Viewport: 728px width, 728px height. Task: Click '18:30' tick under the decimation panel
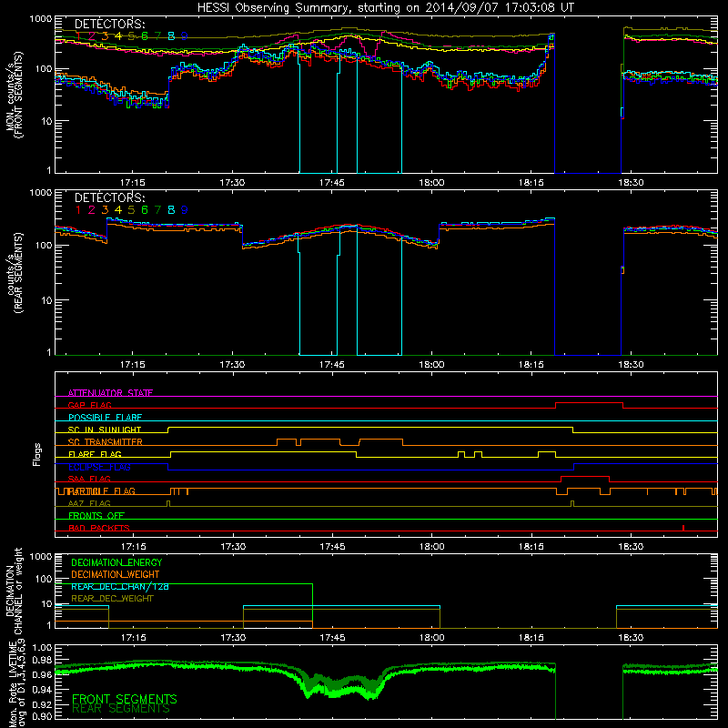(x=631, y=638)
